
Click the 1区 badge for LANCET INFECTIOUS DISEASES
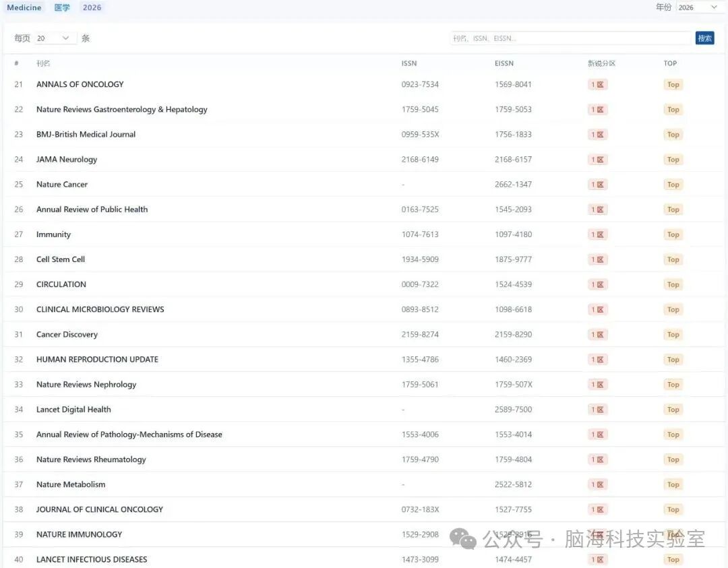pyautogui.click(x=597, y=560)
